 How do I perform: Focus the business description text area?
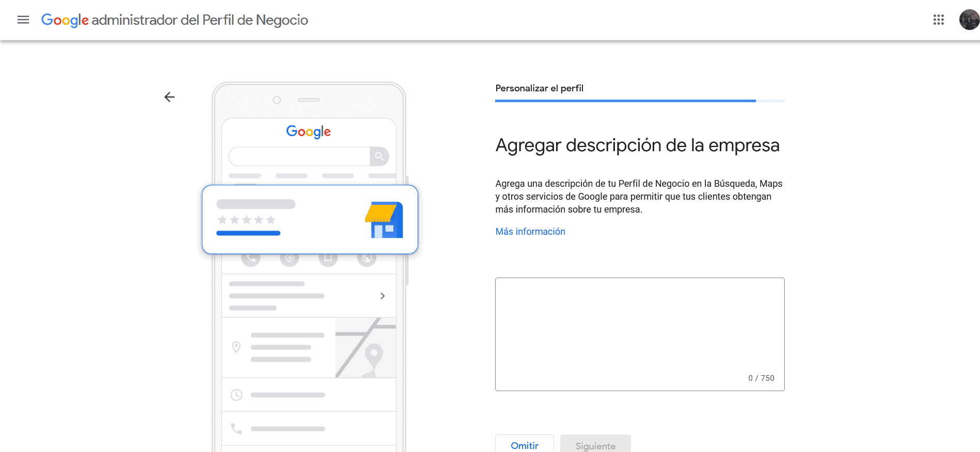click(640, 334)
